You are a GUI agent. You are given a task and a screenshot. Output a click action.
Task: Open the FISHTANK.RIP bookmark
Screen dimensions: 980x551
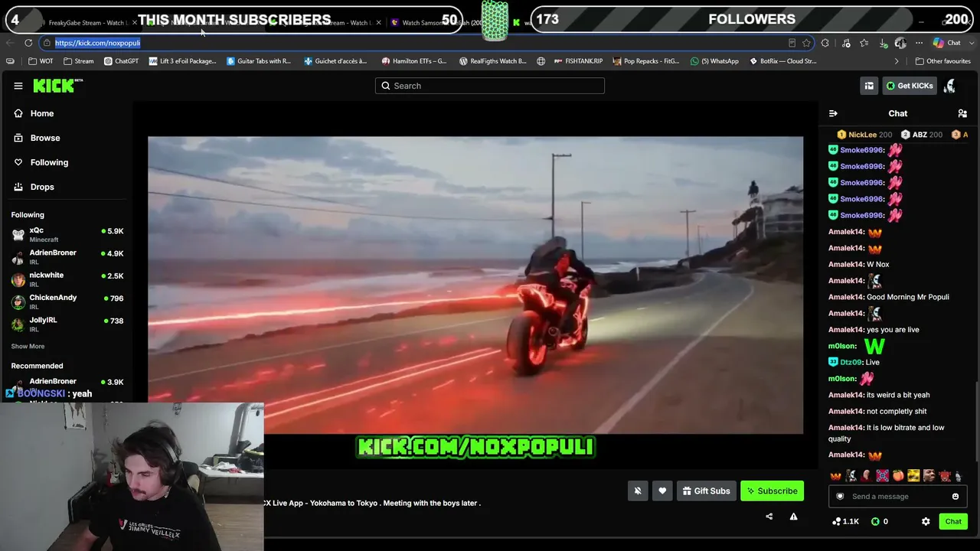pyautogui.click(x=578, y=61)
